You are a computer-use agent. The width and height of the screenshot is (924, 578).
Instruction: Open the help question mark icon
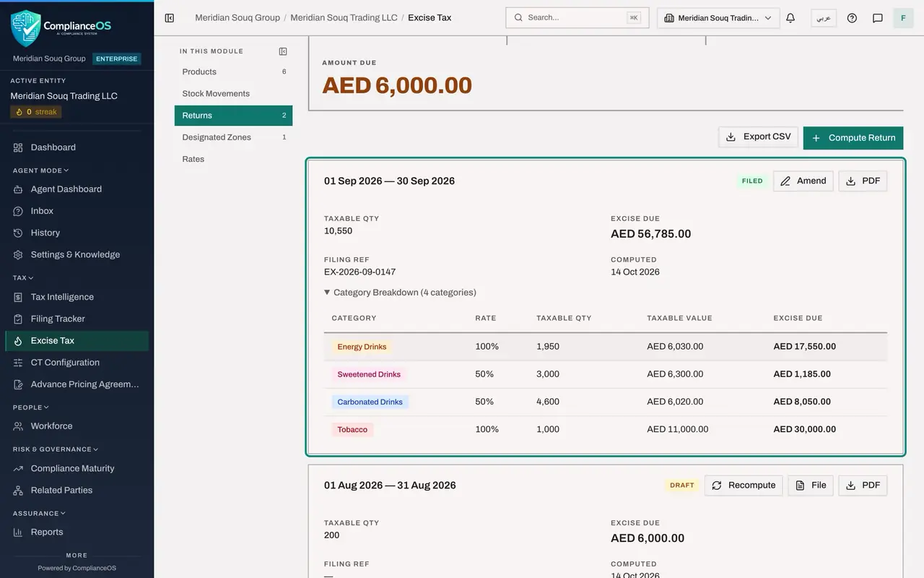pyautogui.click(x=852, y=18)
